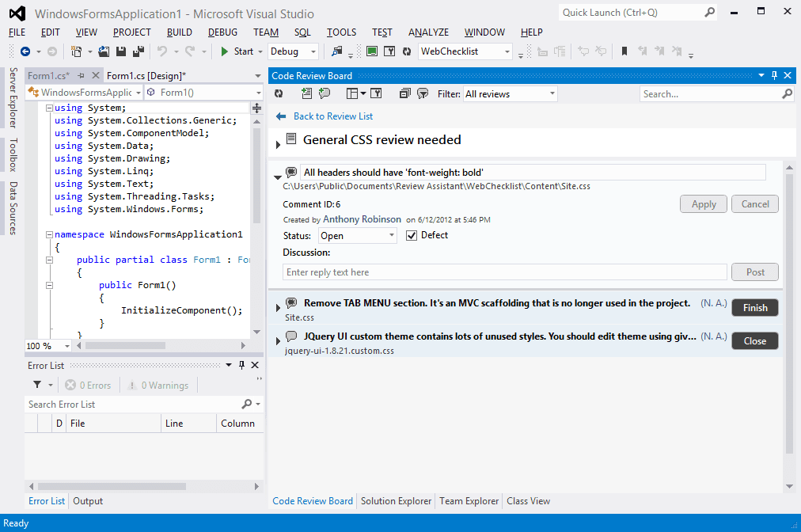Click the Finish button
This screenshot has width=801, height=532.
(755, 308)
